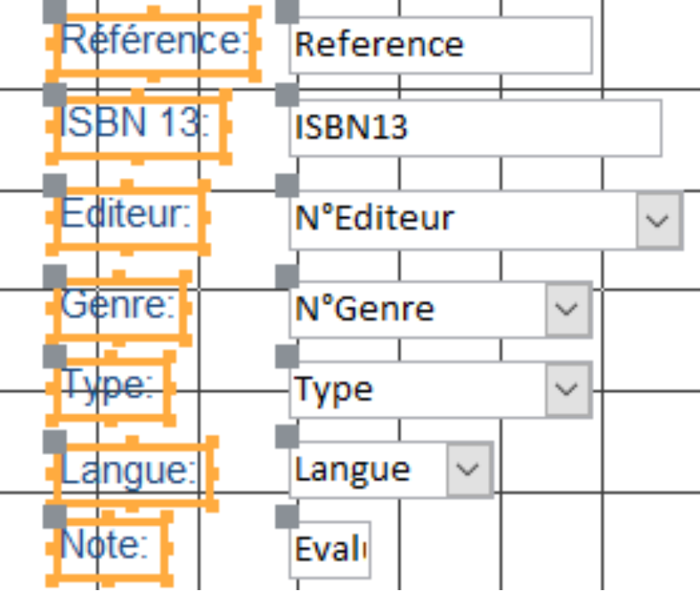This screenshot has width=700, height=591.
Task: Select the Note label control
Action: point(109,548)
